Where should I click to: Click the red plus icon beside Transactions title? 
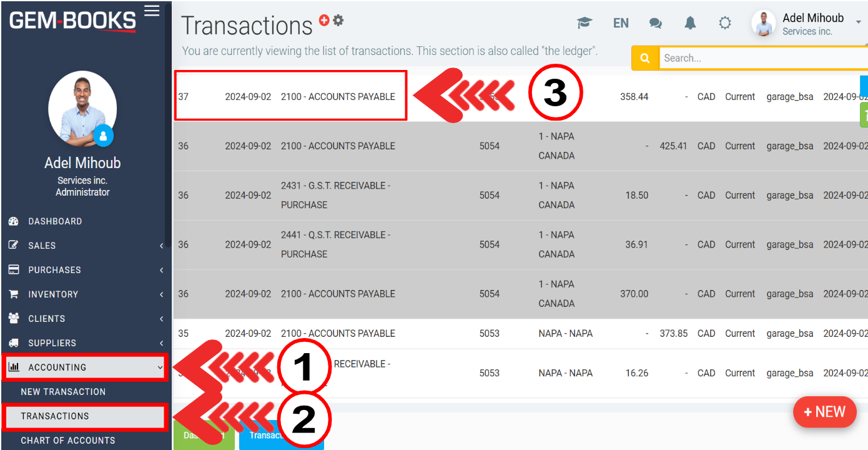(x=323, y=20)
